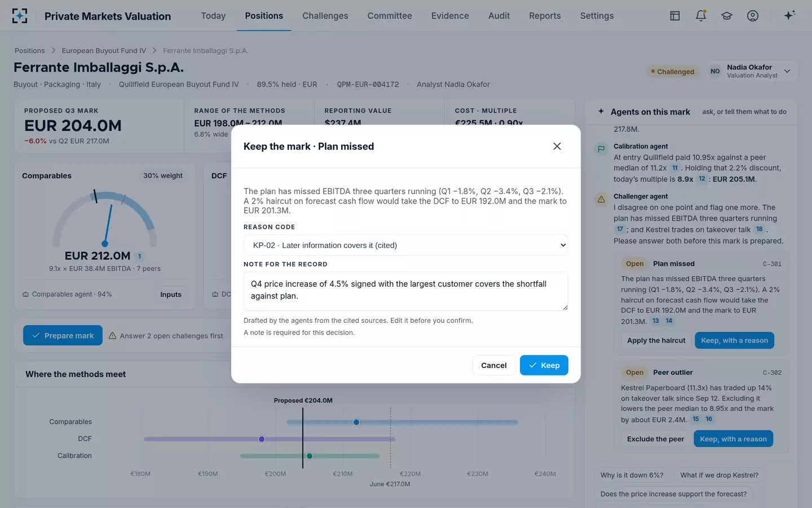Viewport: 812px width, 508px height.
Task: Click the graduation cap icon
Action: point(727,16)
